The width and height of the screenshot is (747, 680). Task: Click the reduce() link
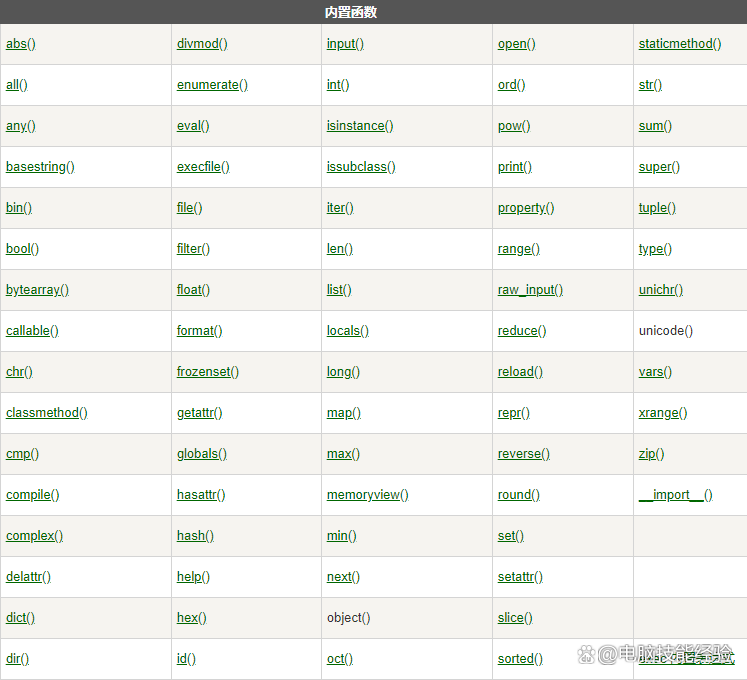[x=522, y=331]
